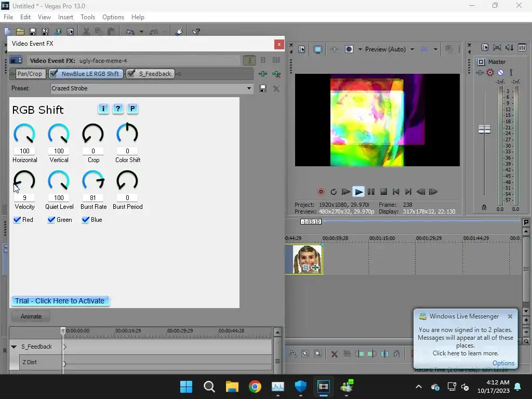Pause the preview playback

[371, 192]
